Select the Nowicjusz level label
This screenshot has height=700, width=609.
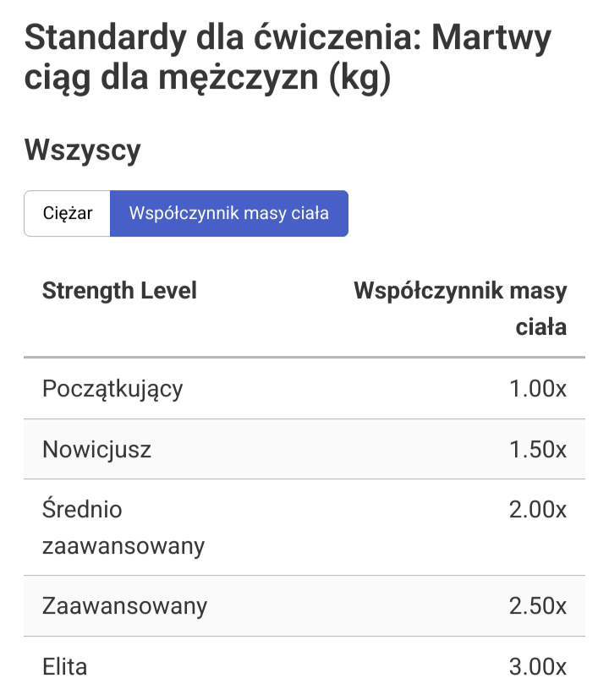(96, 449)
